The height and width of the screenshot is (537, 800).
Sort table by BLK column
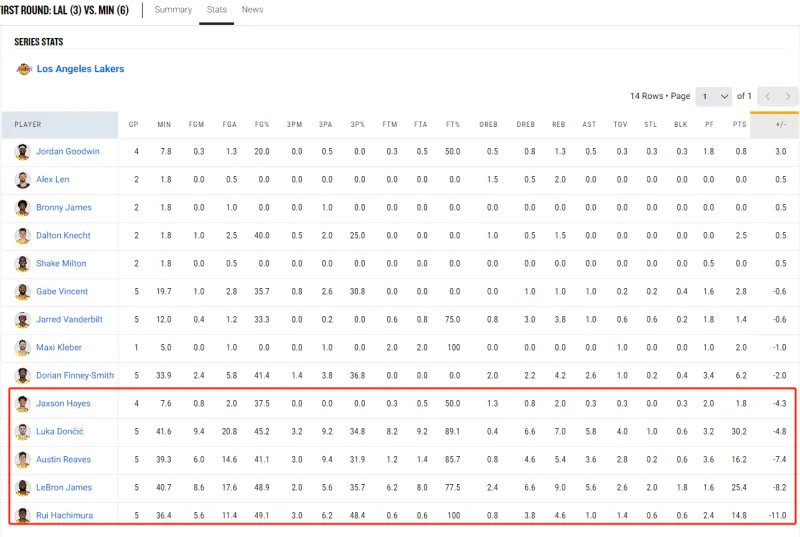681,124
